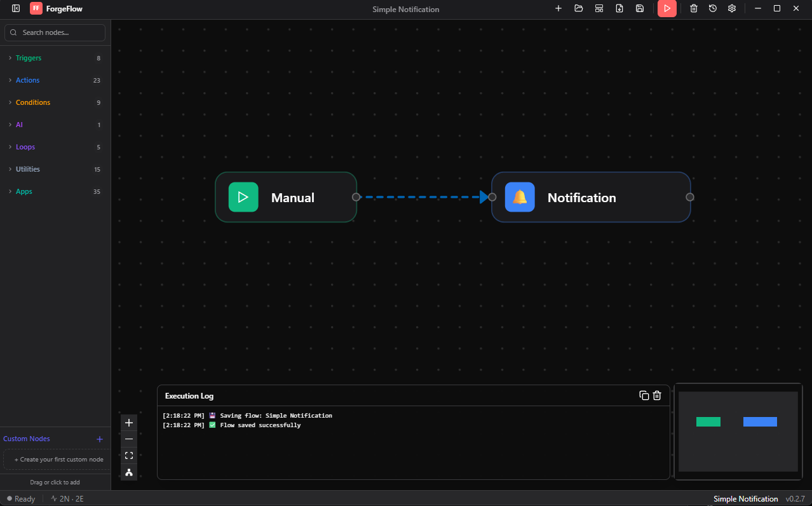Screen dimensions: 812x506
Task: Collapse the node sidebar with the panel icon
Action: pos(15,8)
